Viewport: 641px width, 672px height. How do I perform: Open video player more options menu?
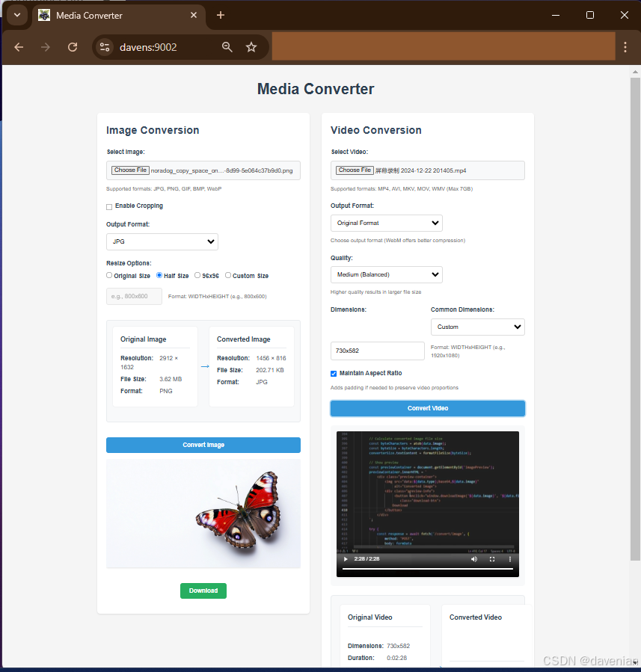510,559
